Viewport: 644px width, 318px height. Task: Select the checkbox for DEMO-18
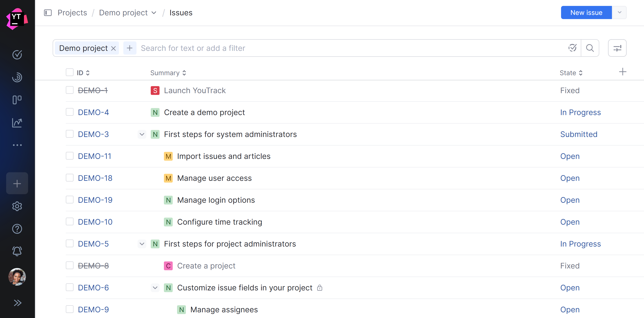69,178
